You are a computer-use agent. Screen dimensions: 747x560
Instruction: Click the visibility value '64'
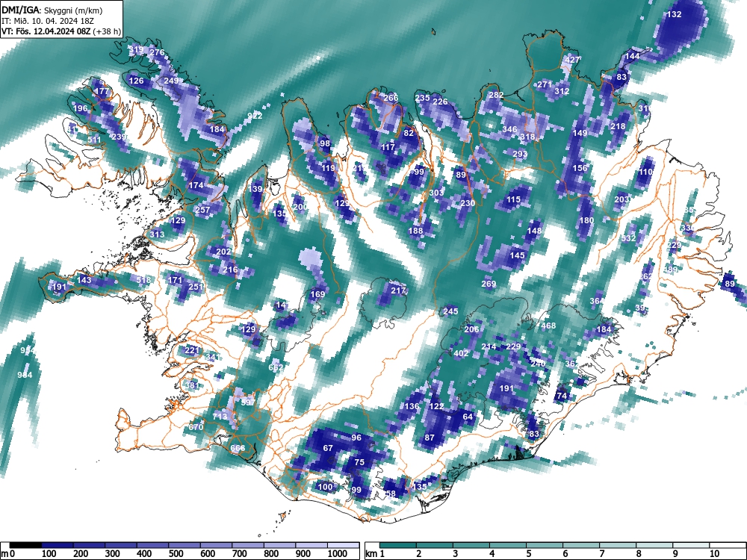click(x=468, y=417)
